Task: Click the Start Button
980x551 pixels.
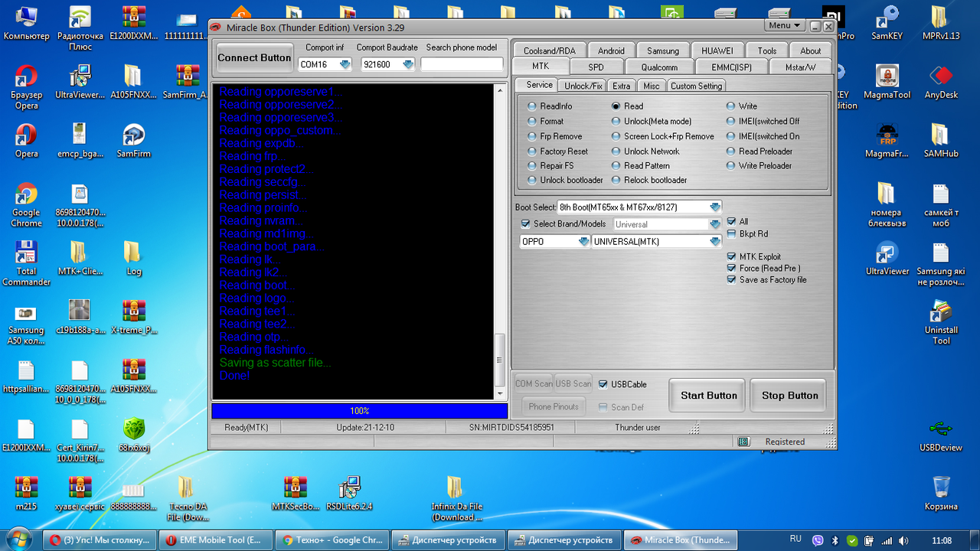Action: (x=708, y=396)
